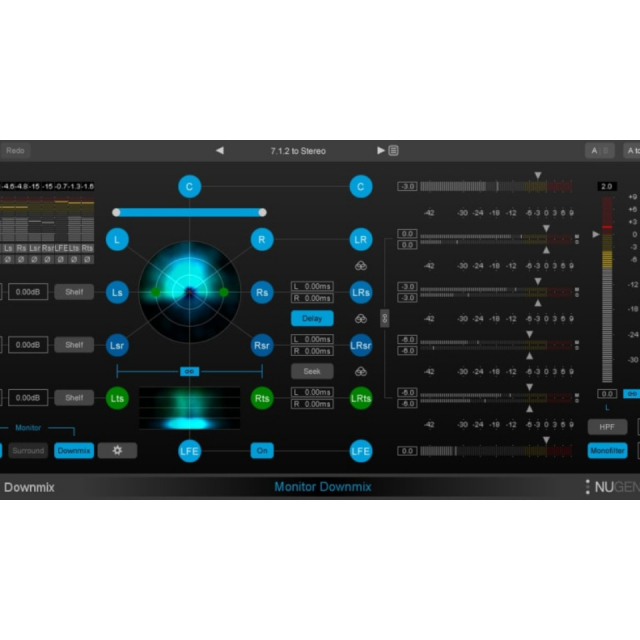Click the gain triangle above LFE output meter
The width and height of the screenshot is (640, 640).
click(x=546, y=440)
